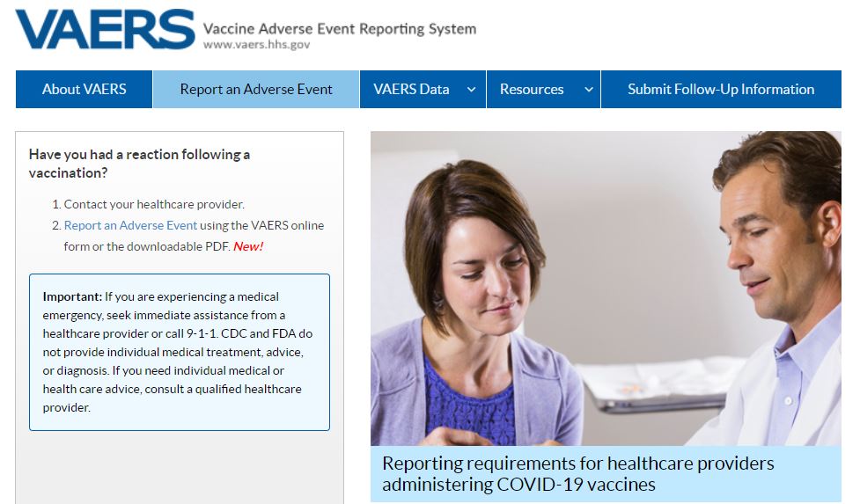Click the www.vaers.hhs.gov text

(257, 45)
